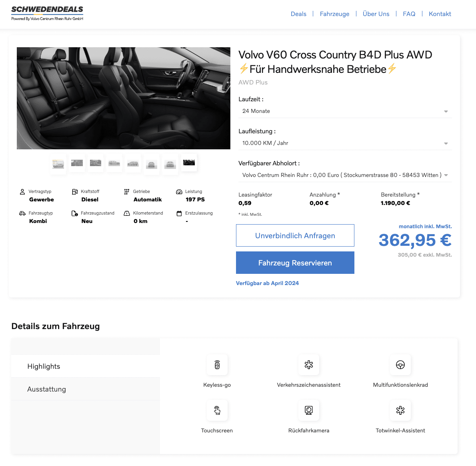Screen dimensions: 476x466
Task: Select the seventh gallery thumbnail
Action: [x=170, y=165]
